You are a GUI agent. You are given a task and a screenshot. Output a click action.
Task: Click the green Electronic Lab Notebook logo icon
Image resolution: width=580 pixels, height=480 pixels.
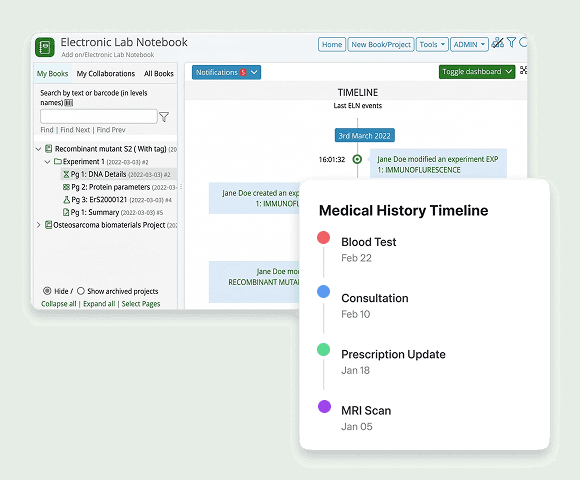pyautogui.click(x=45, y=47)
